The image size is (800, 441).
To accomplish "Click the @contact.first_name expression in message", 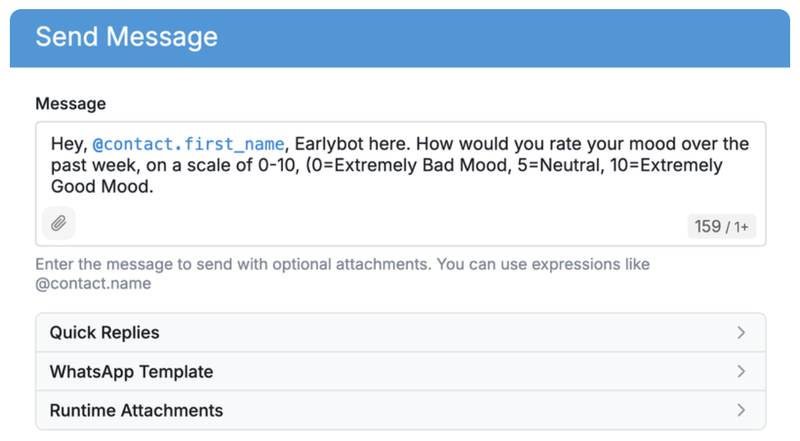I will [x=188, y=144].
